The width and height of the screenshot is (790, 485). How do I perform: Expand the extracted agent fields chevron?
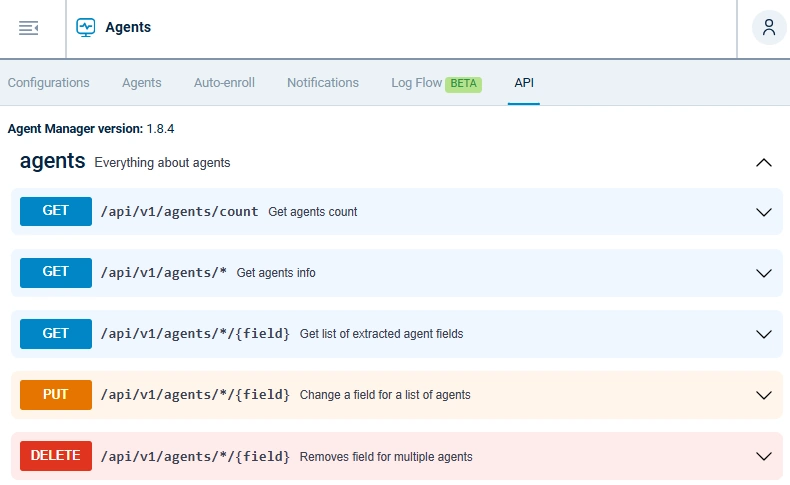click(x=764, y=334)
